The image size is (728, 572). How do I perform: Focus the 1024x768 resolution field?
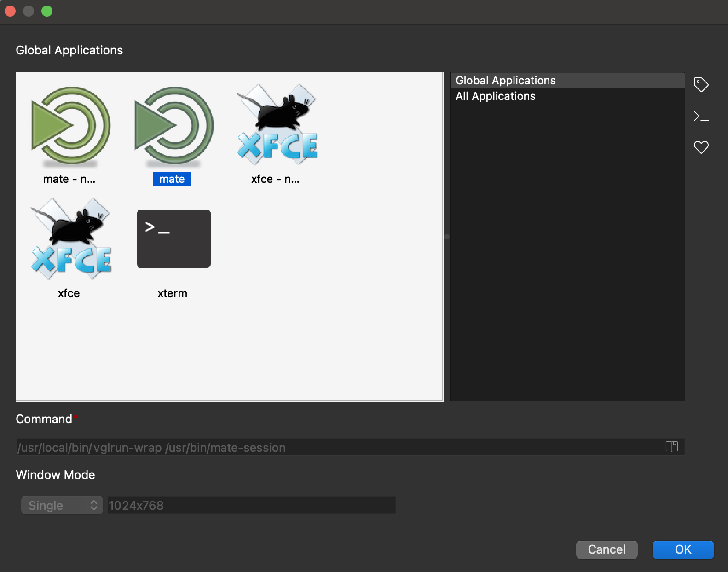point(252,505)
